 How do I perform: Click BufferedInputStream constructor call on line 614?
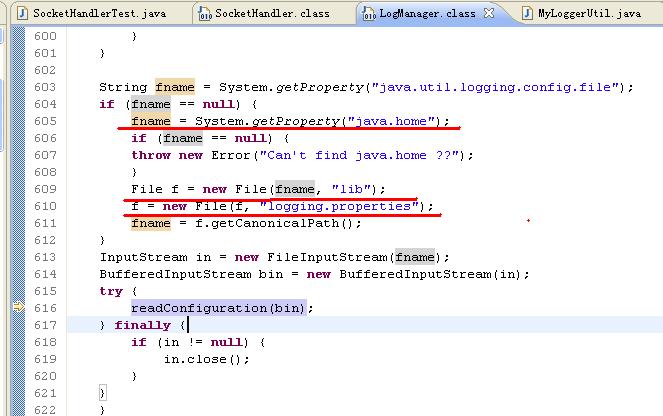click(416, 274)
